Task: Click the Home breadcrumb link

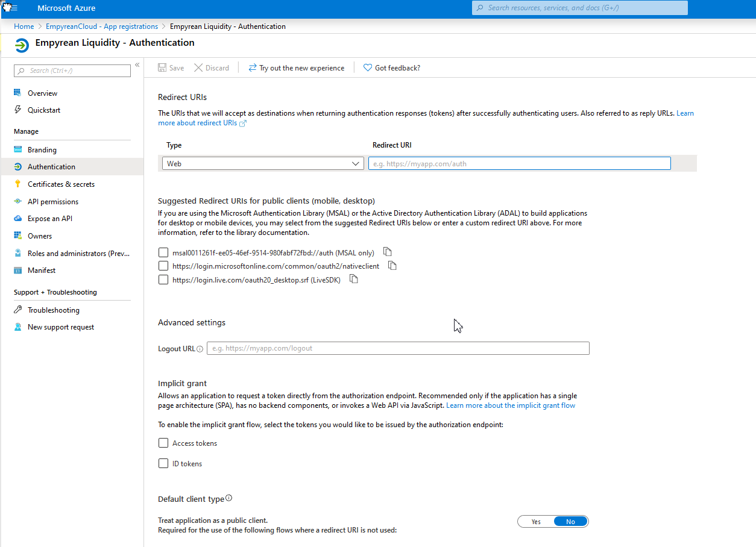Action: tap(24, 27)
